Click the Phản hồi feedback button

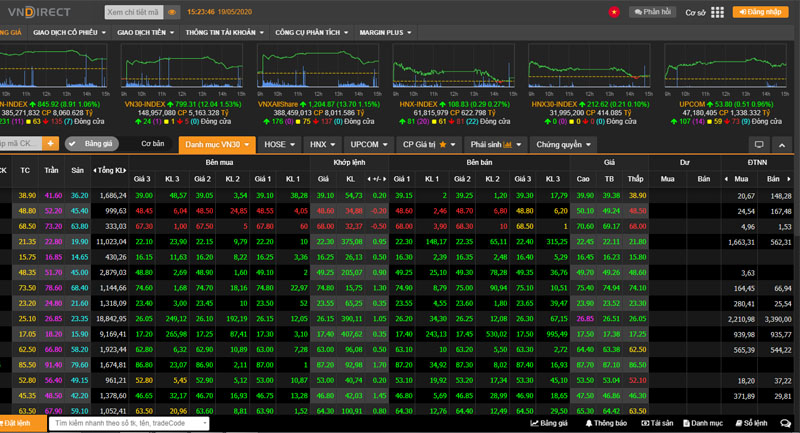tap(653, 12)
